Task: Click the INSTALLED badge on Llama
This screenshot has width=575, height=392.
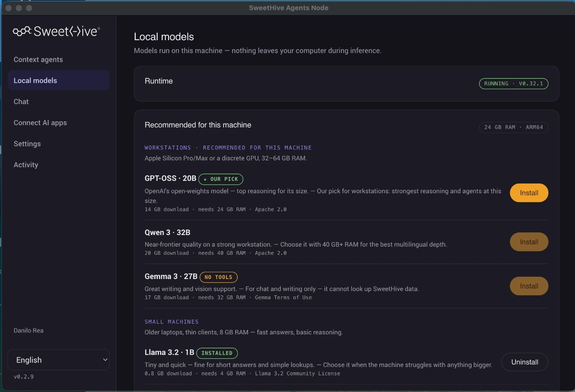Action: tap(217, 353)
